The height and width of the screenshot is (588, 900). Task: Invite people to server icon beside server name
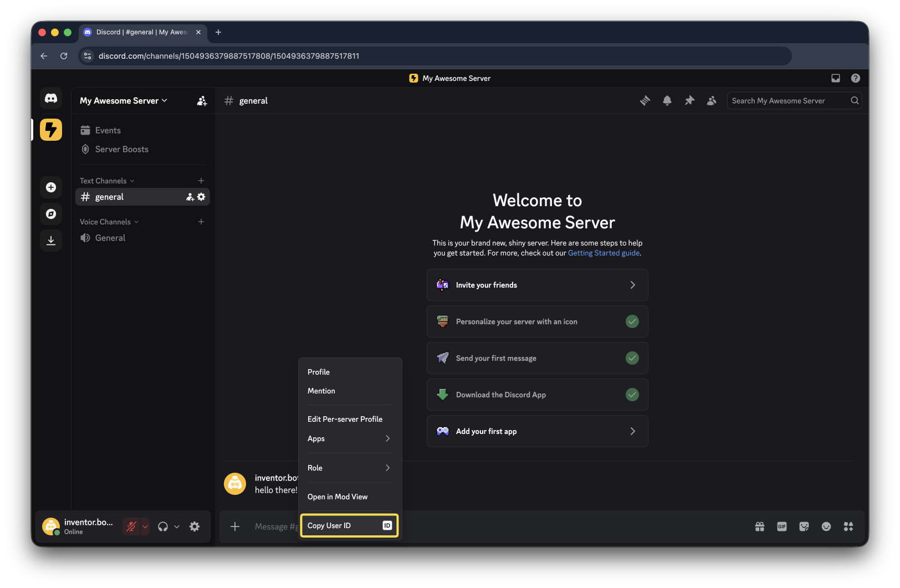coord(202,101)
